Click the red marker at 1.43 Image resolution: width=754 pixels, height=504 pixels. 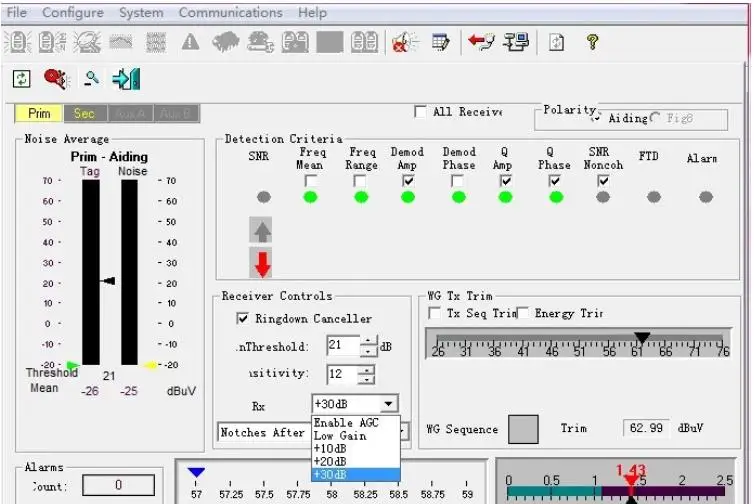tap(631, 481)
